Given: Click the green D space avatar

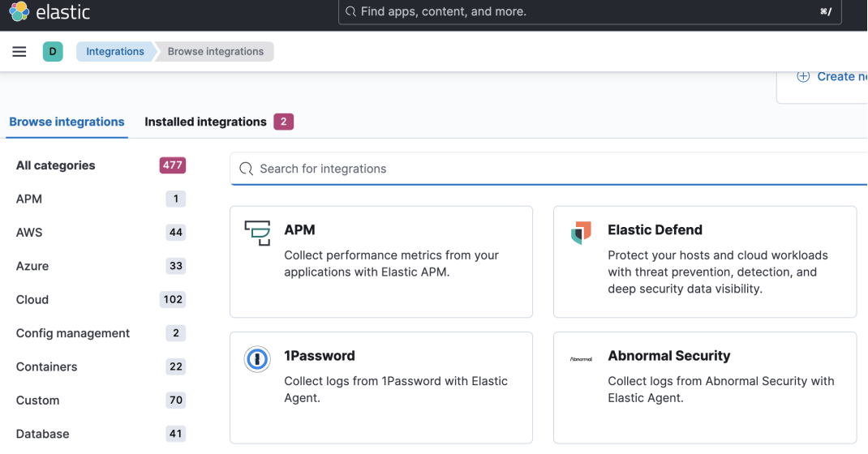Looking at the screenshot, I should click(53, 52).
